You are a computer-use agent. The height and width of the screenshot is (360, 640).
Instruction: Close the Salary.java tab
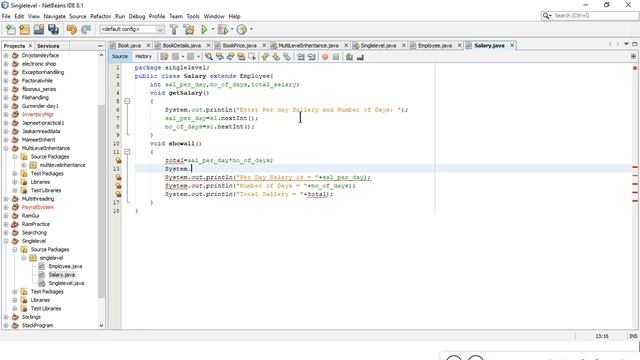click(511, 45)
